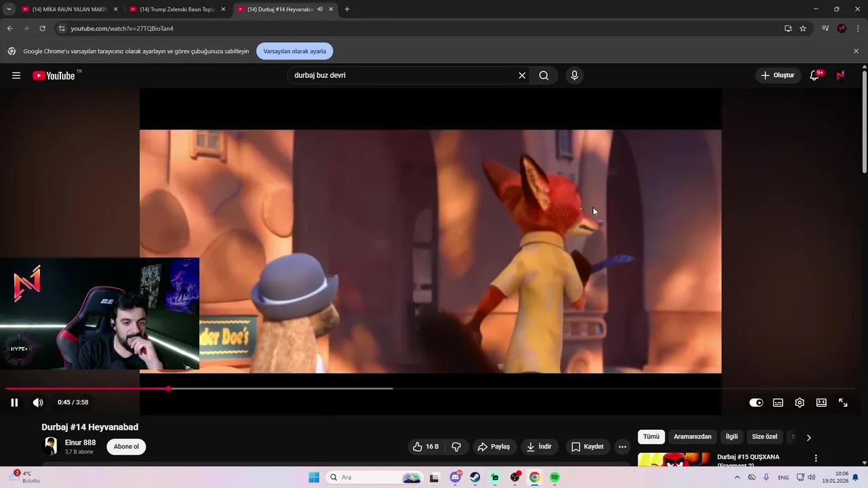Install app icon in address bar

(788, 28)
